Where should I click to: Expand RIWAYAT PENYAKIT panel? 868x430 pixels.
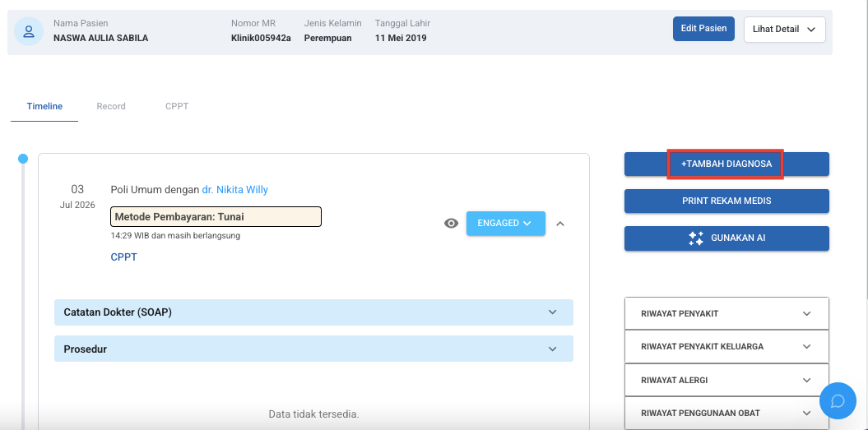pyautogui.click(x=726, y=313)
